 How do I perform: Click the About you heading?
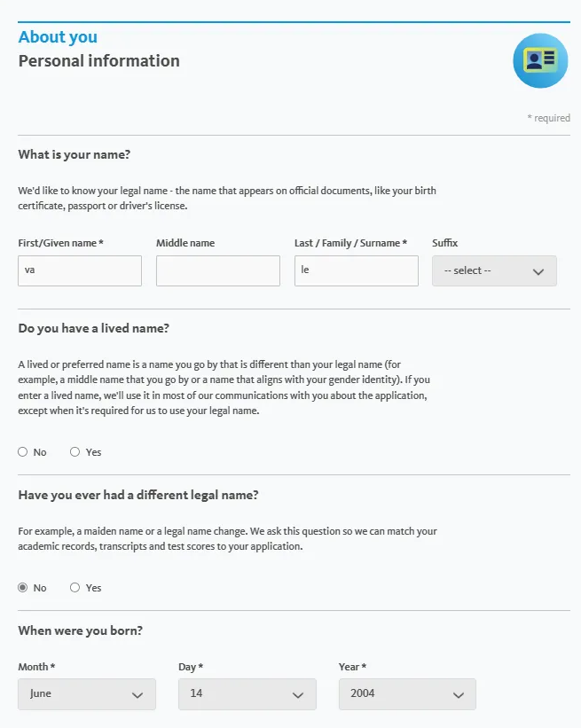[58, 37]
